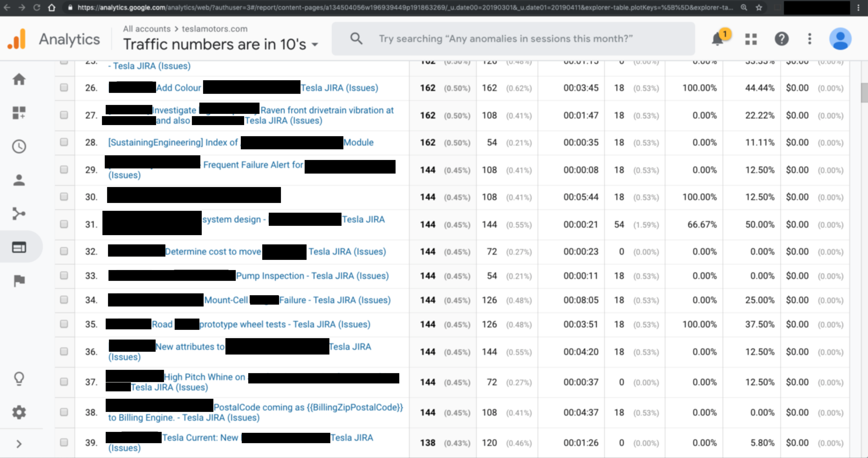Tick checkbox for row 35
Image resolution: width=868 pixels, height=458 pixels.
pyautogui.click(x=64, y=324)
